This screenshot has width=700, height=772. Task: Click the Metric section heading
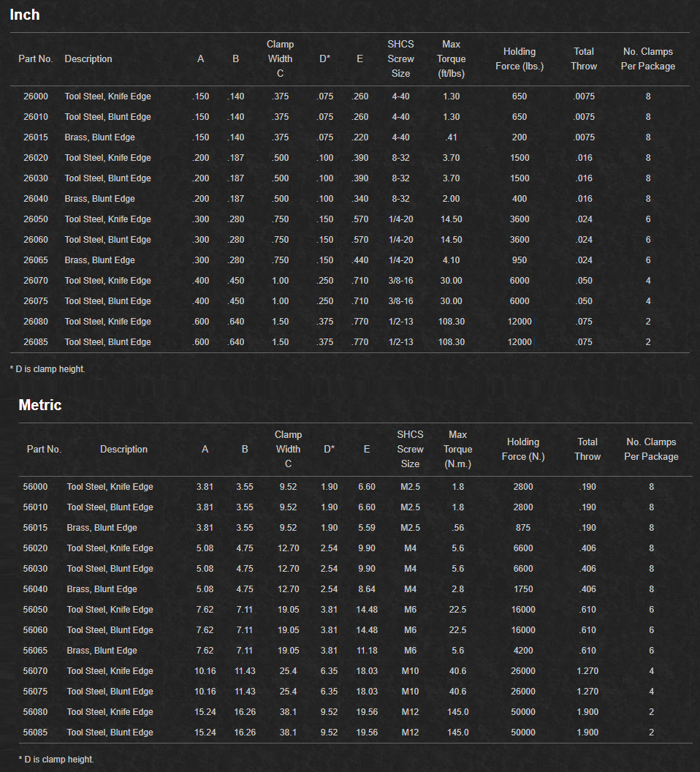click(40, 405)
